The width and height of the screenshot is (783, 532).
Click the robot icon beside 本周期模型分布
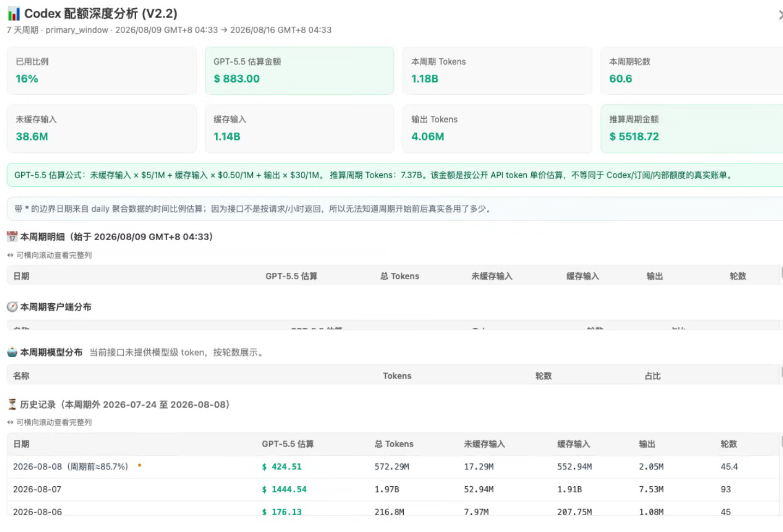(12, 352)
